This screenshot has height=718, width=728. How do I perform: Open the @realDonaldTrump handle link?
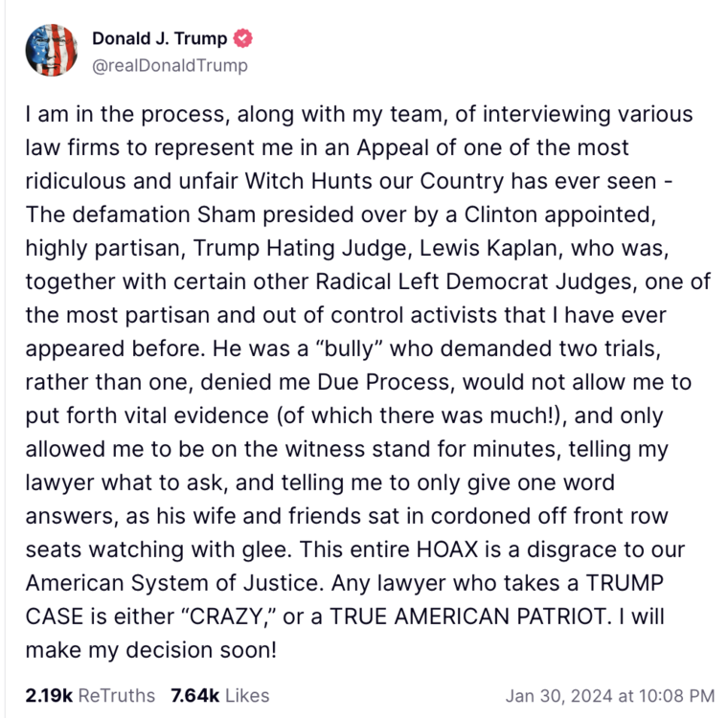coord(170,65)
